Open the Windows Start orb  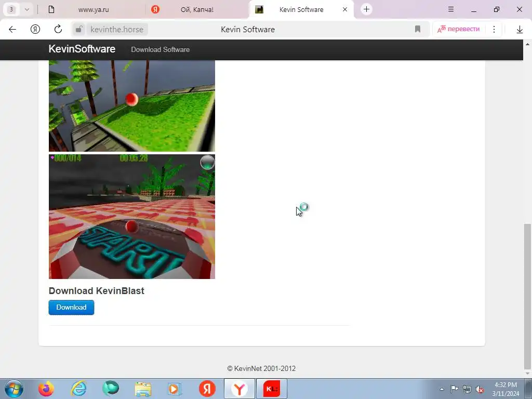tap(14, 389)
